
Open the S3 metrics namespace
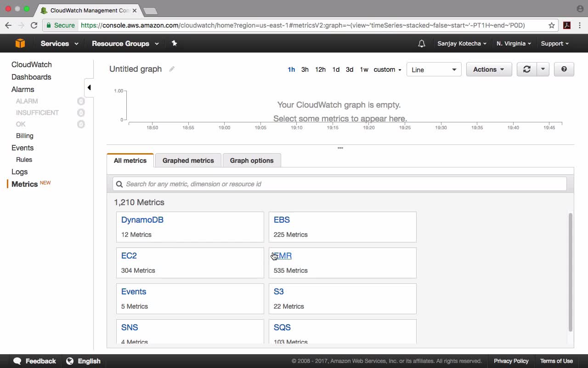coord(279,292)
